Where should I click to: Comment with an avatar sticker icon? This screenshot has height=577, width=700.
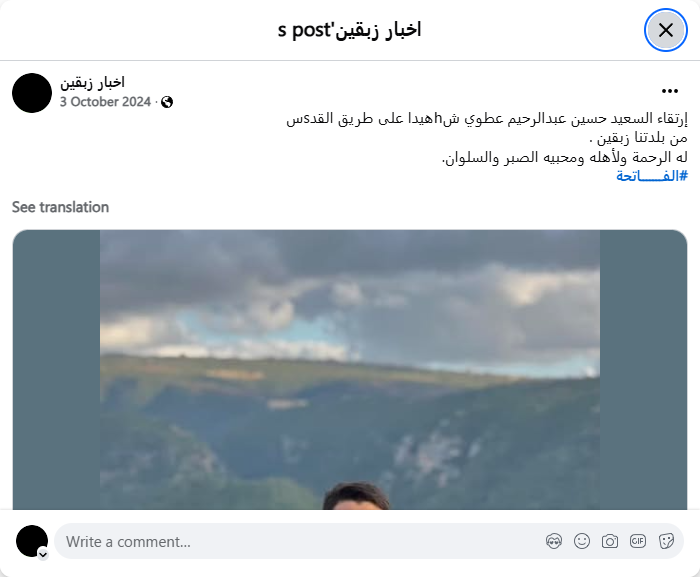coord(554,541)
